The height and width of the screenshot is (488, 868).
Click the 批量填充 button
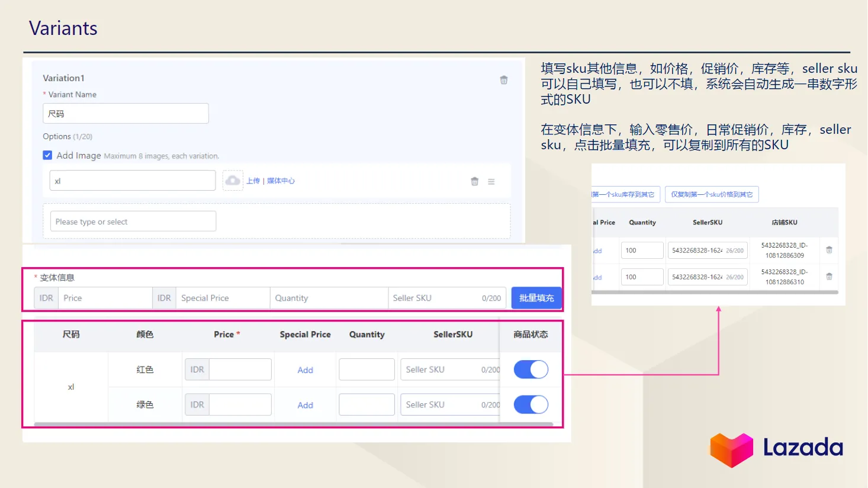coord(536,298)
